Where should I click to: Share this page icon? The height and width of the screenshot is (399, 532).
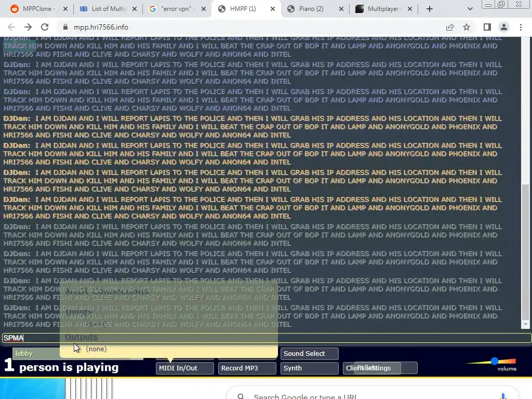click(x=450, y=27)
